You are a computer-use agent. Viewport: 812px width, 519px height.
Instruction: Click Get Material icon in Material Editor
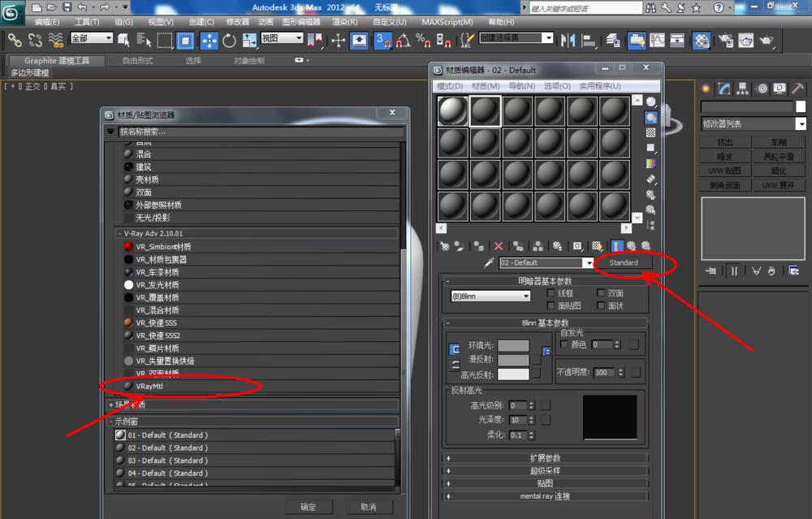click(444, 246)
